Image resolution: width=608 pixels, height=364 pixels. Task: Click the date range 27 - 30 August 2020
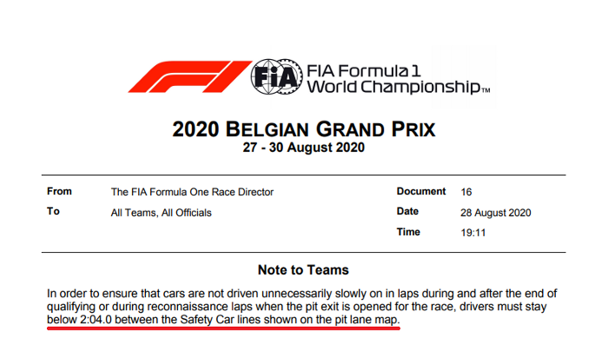(304, 148)
